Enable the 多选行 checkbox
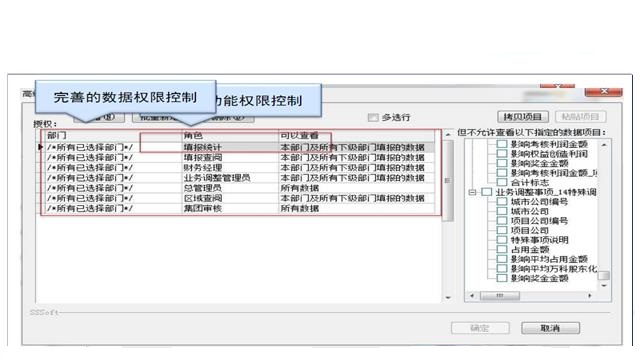The height and width of the screenshot is (360, 640). click(373, 118)
